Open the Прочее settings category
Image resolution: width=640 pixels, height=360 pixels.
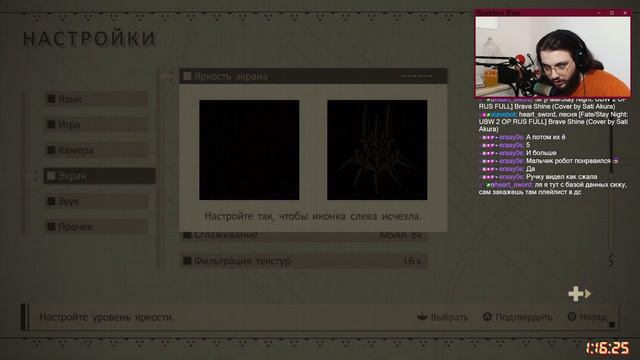[x=96, y=227]
